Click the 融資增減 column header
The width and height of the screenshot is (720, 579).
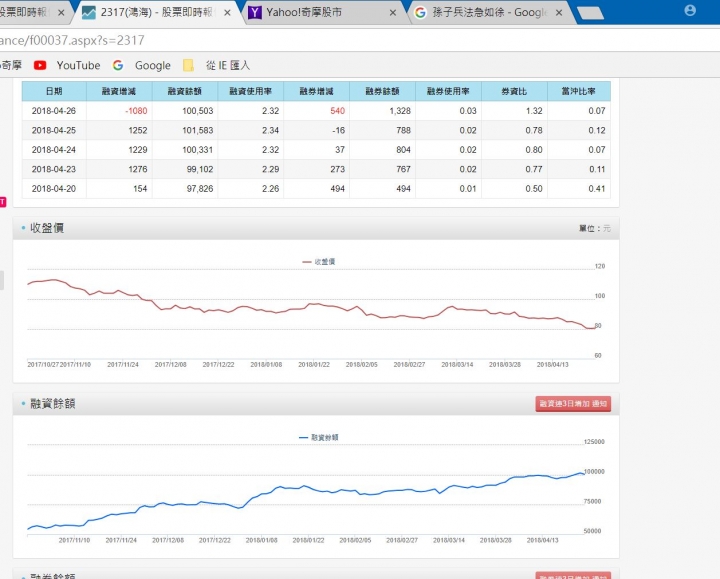tap(116, 91)
